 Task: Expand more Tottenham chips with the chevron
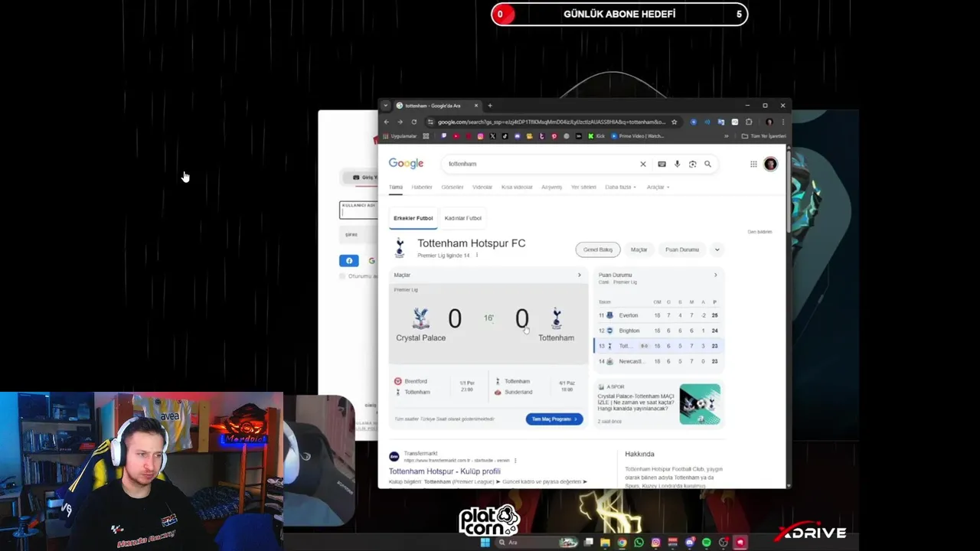[x=717, y=249]
